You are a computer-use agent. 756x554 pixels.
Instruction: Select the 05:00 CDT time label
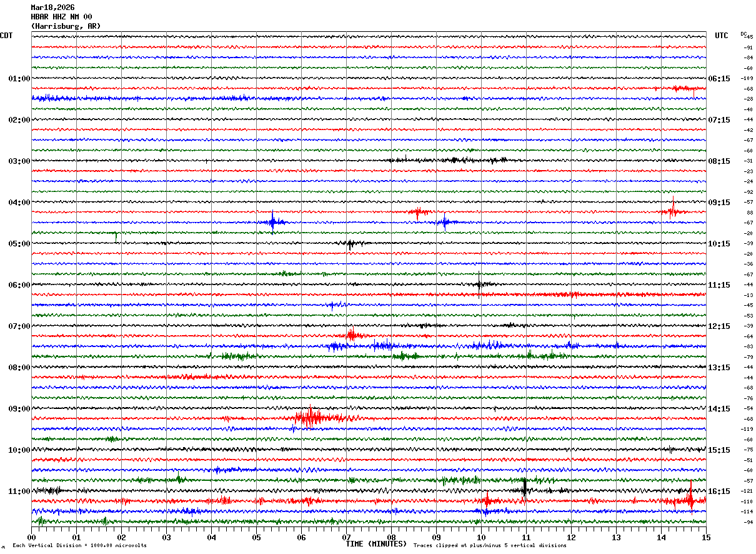19,244
